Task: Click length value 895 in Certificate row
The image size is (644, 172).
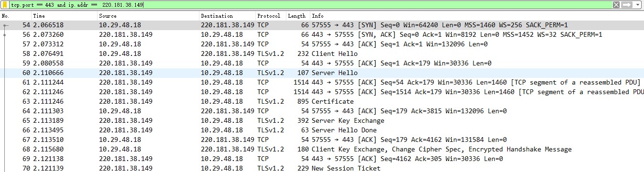Action: click(303, 101)
